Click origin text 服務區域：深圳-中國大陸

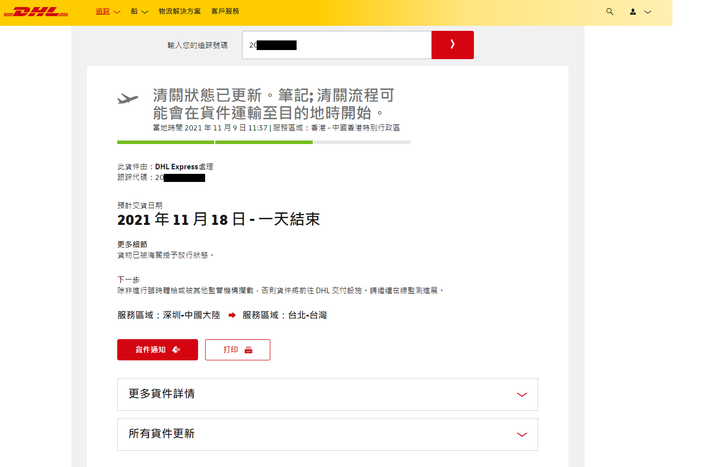tap(169, 315)
